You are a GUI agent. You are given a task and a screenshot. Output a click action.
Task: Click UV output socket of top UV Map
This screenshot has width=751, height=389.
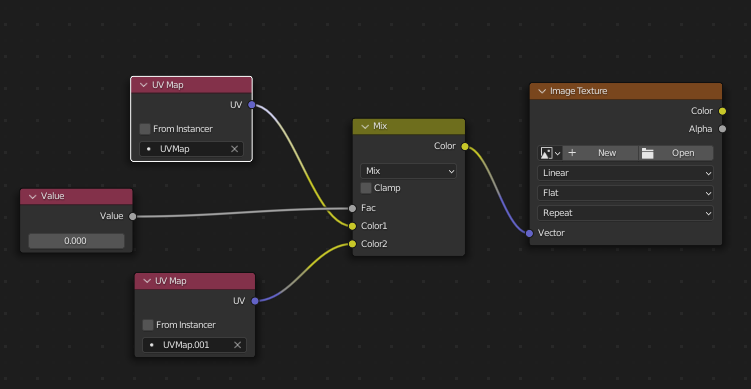[251, 105]
